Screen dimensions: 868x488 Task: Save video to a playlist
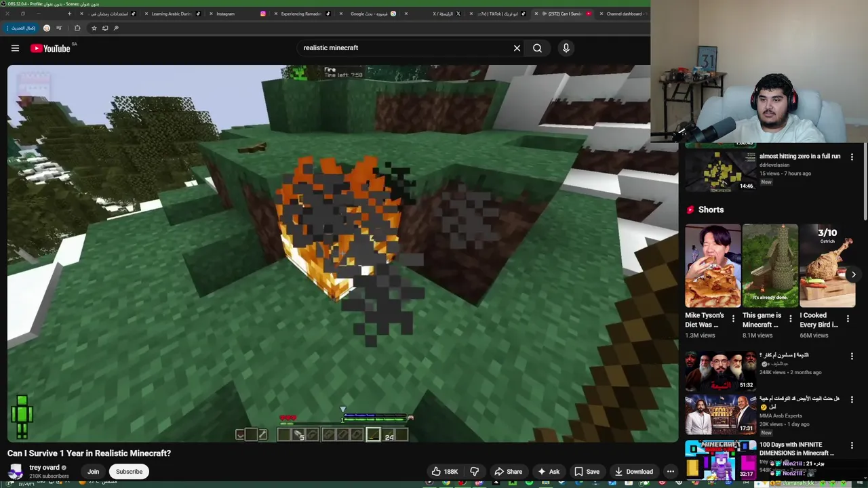tap(587, 472)
